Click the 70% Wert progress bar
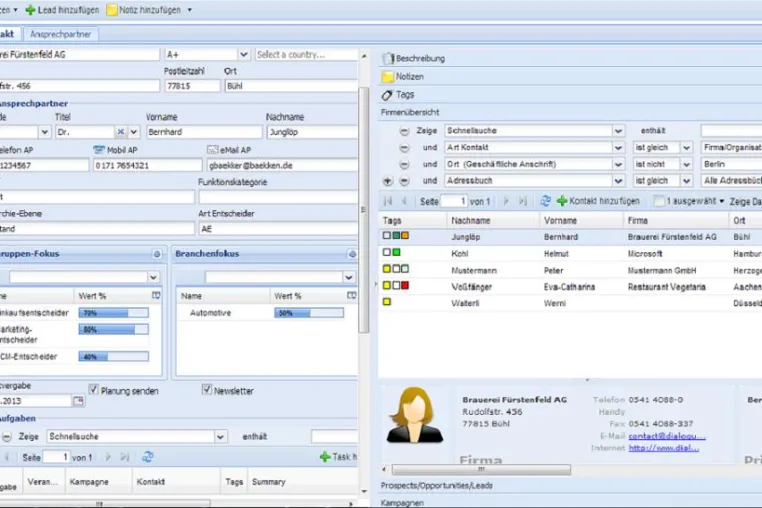 coord(113,313)
